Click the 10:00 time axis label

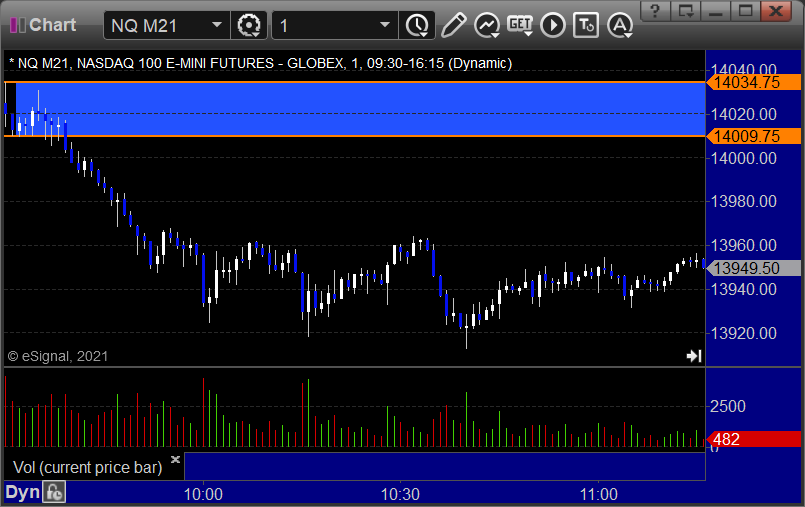[203, 494]
